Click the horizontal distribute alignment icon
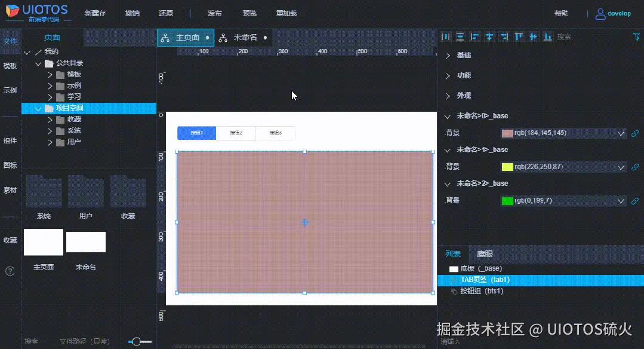The height and width of the screenshot is (349, 644). coord(445,37)
